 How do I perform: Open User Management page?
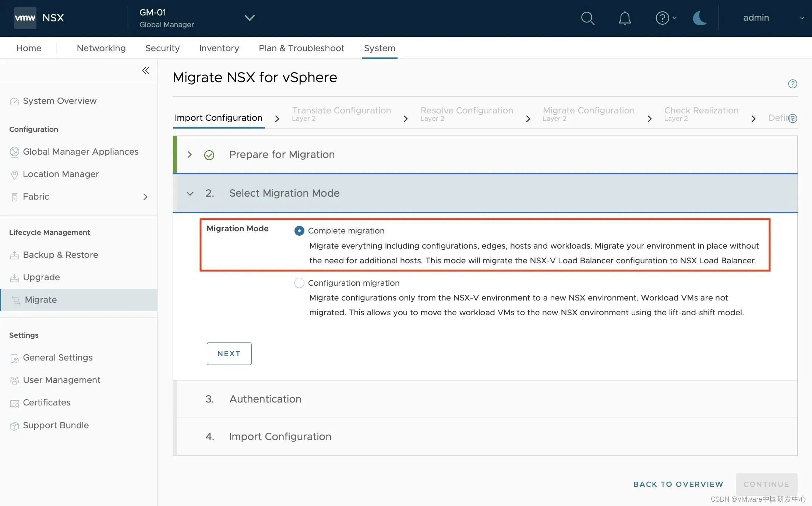[x=61, y=380]
